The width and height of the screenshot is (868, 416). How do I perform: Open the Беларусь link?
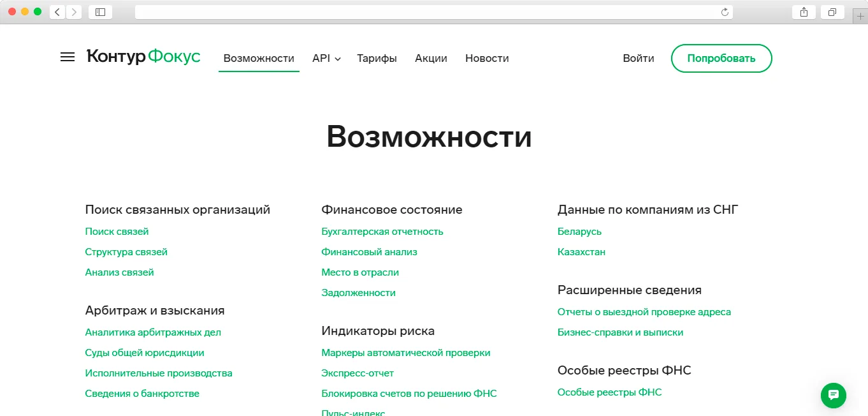pyautogui.click(x=579, y=232)
